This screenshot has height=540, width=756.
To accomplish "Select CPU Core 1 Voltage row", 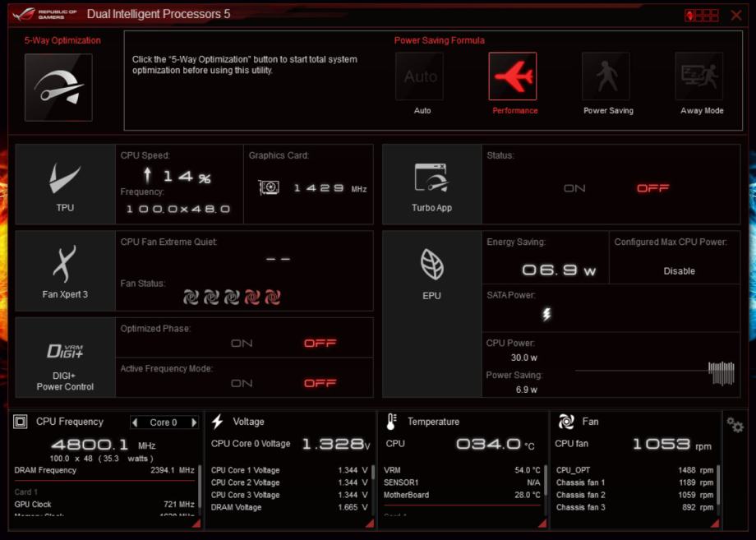I will (x=289, y=470).
